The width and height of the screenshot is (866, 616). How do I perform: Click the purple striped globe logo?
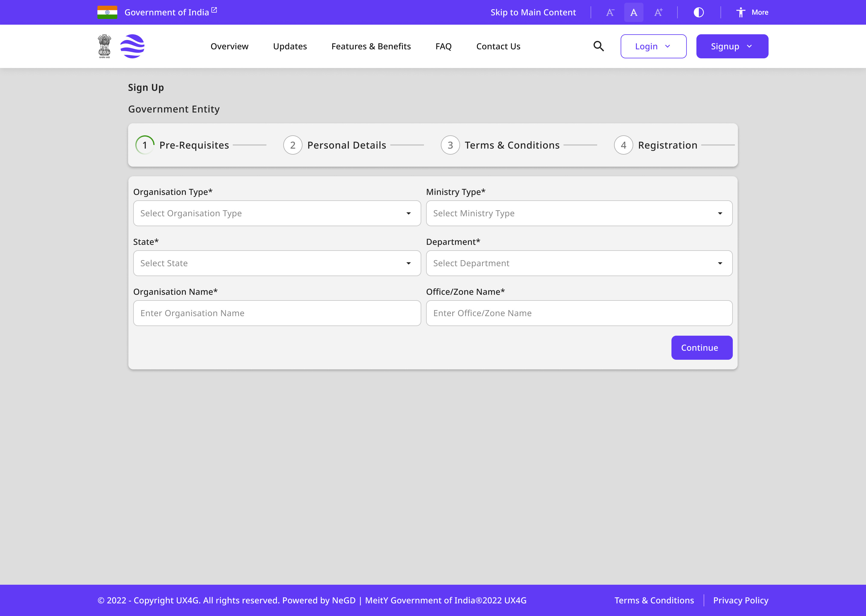pyautogui.click(x=132, y=46)
